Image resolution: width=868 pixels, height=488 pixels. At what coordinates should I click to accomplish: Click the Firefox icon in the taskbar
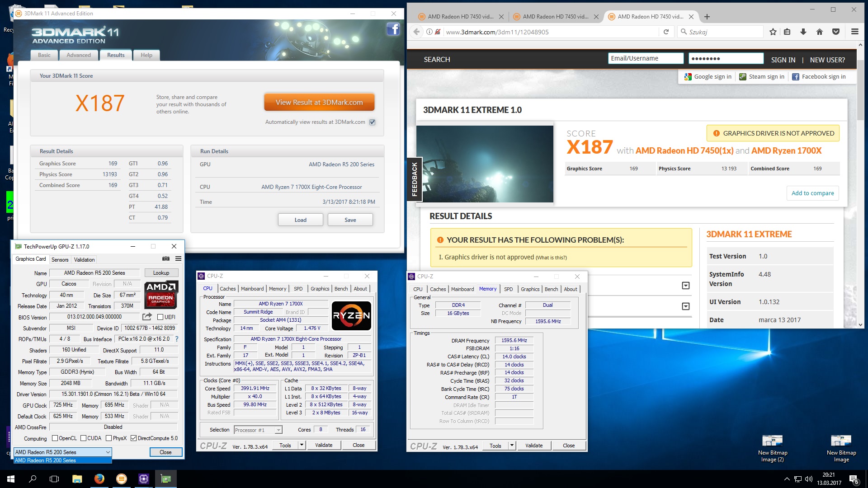99,479
